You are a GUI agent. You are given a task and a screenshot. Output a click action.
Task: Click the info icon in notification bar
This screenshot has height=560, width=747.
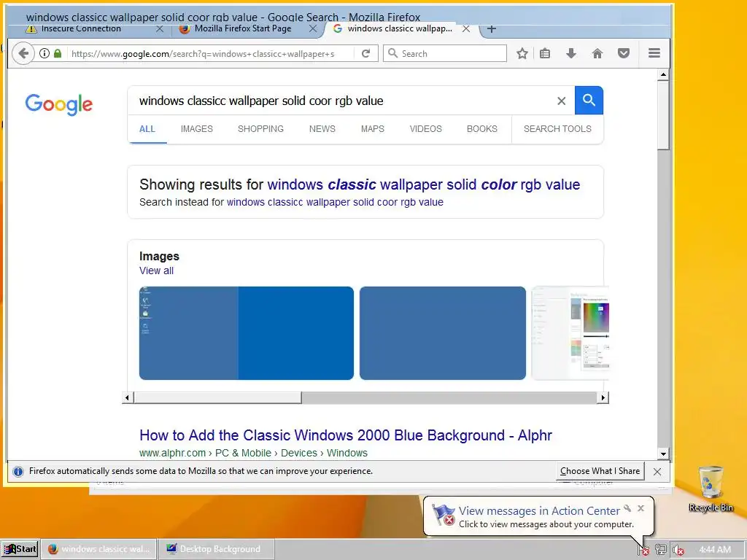[x=18, y=472]
